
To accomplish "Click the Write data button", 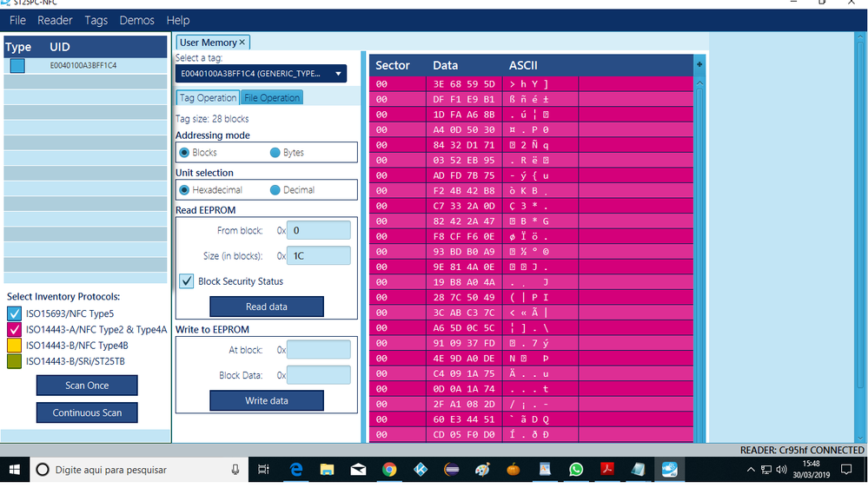I will pyautogui.click(x=266, y=400).
